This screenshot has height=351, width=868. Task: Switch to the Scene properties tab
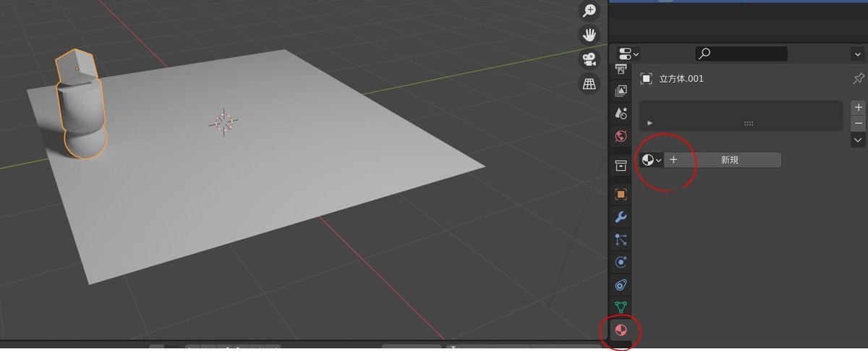pyautogui.click(x=621, y=114)
